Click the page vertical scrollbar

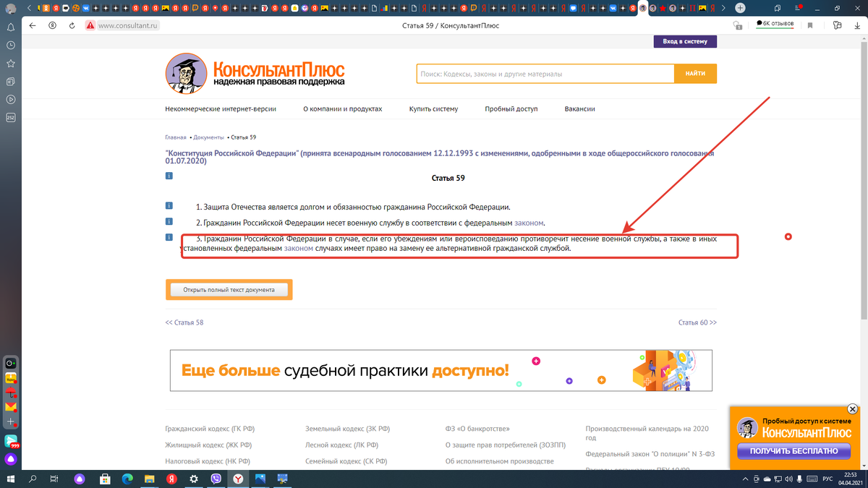[x=864, y=181]
